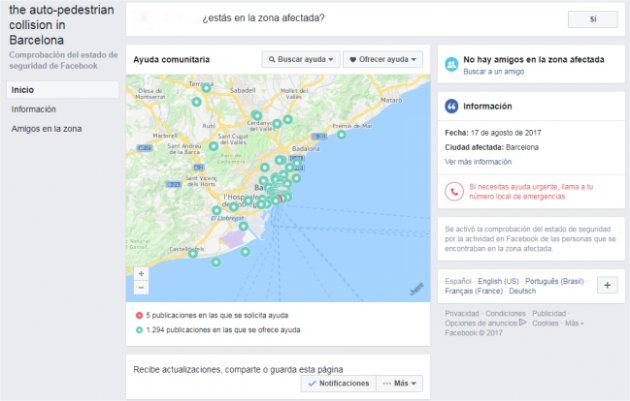The width and height of the screenshot is (630, 401).
Task: Select Inicio in the left sidebar
Action: click(62, 90)
